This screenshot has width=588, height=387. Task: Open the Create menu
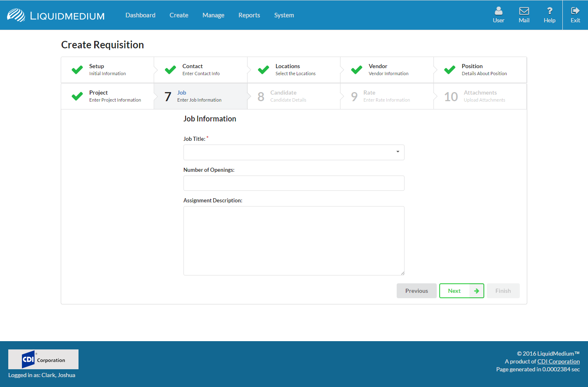[179, 15]
